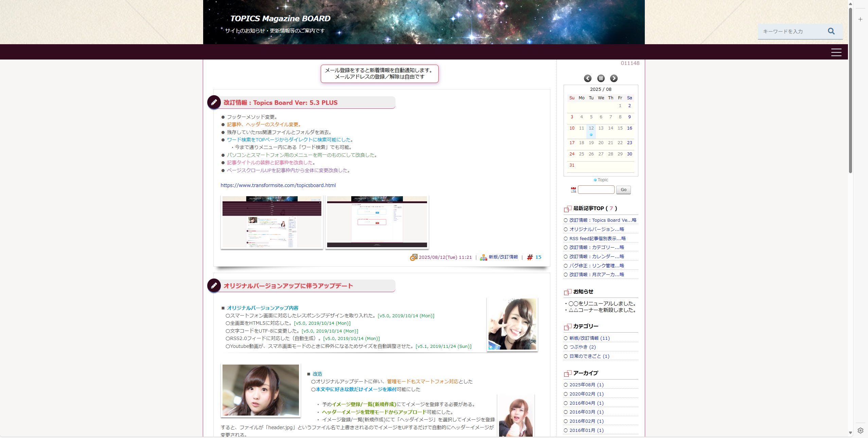Open the transformsite topicsboard.html link
The height and width of the screenshot is (438, 868).
(x=278, y=185)
